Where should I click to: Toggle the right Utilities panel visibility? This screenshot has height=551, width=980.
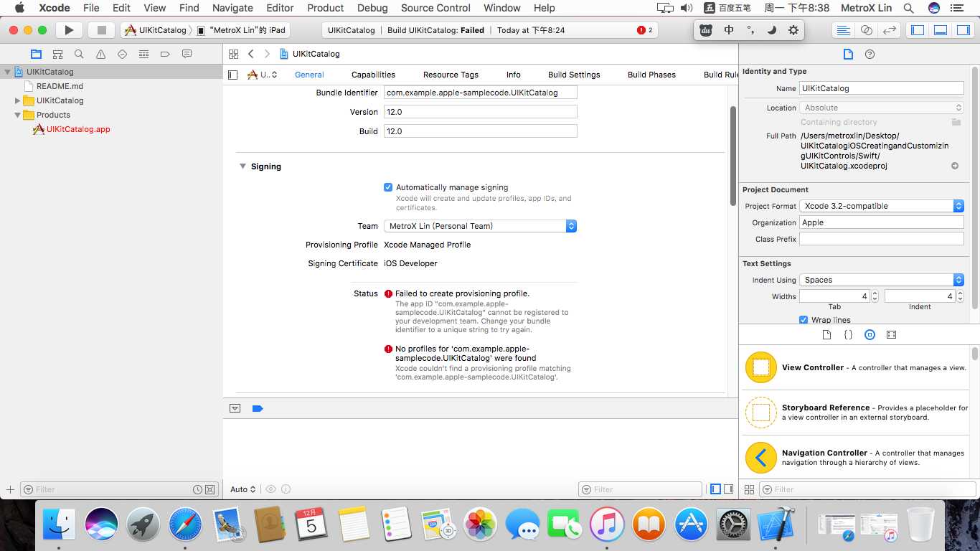pos(963,30)
